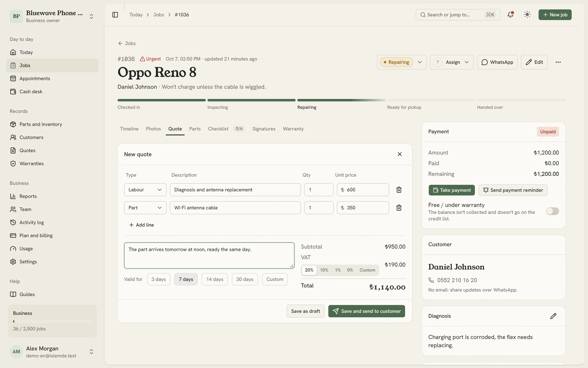This screenshot has height=368, width=588.
Task: Open Parts and inventory
Action: [x=52, y=124]
